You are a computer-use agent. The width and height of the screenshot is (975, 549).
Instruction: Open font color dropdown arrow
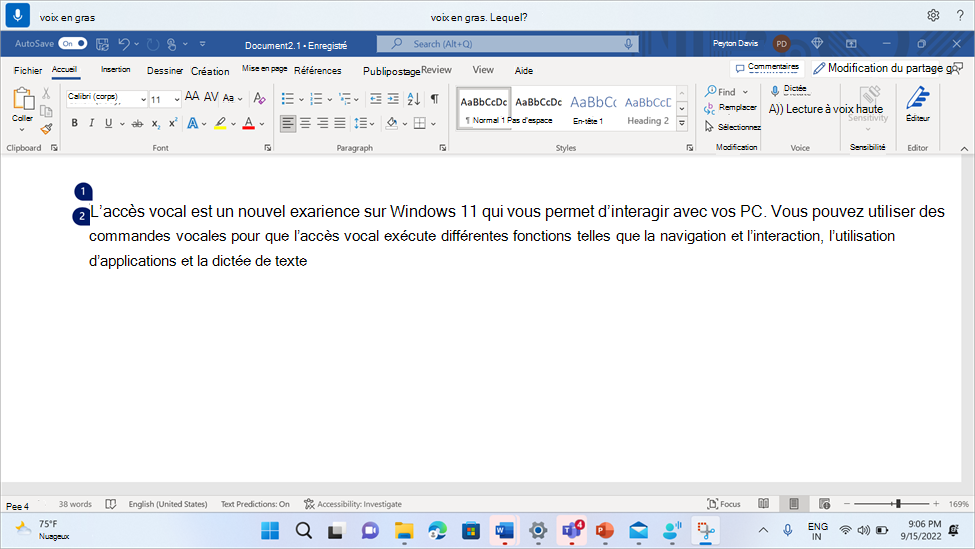coord(262,124)
